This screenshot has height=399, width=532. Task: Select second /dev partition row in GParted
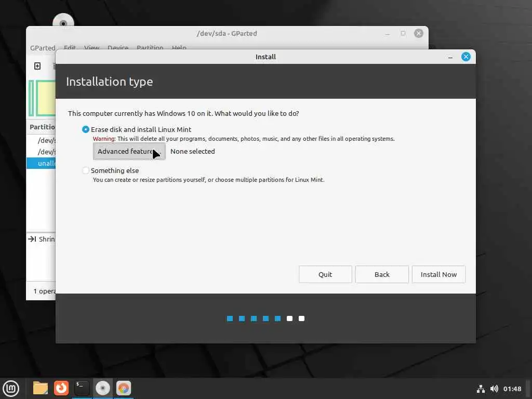[41, 152]
